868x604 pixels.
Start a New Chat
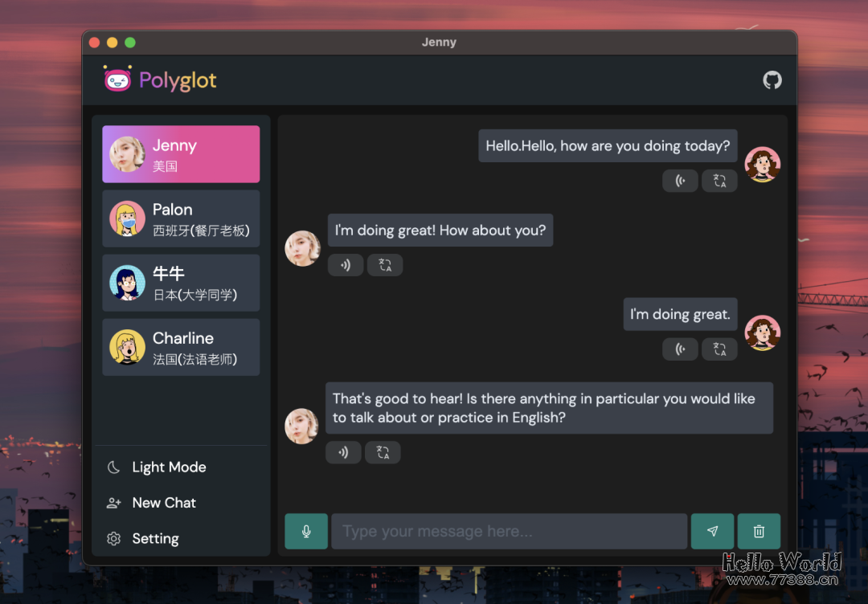point(164,503)
